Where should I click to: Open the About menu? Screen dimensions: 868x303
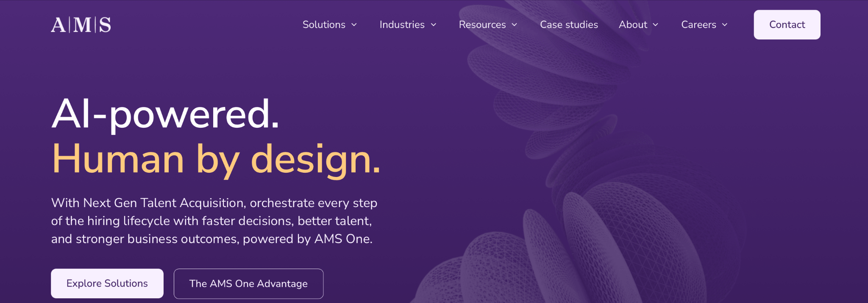point(633,25)
